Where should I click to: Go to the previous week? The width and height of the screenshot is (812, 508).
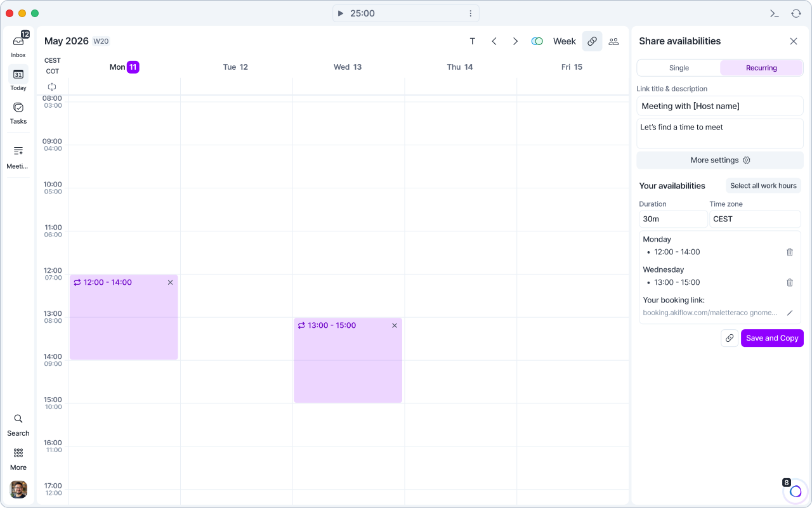[494, 41]
